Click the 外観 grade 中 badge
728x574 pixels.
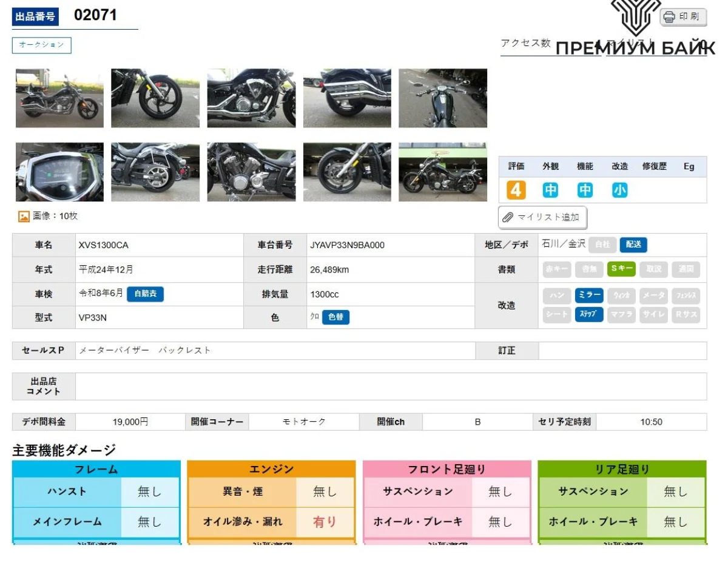(x=550, y=191)
